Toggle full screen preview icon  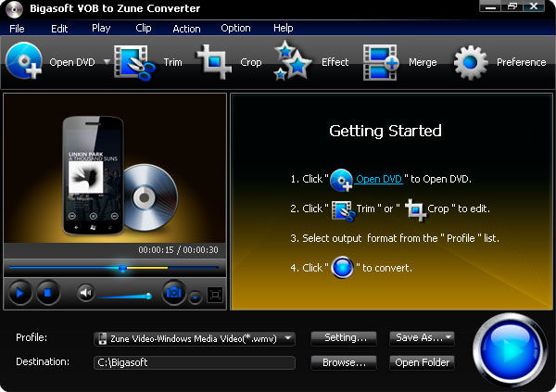[215, 295]
